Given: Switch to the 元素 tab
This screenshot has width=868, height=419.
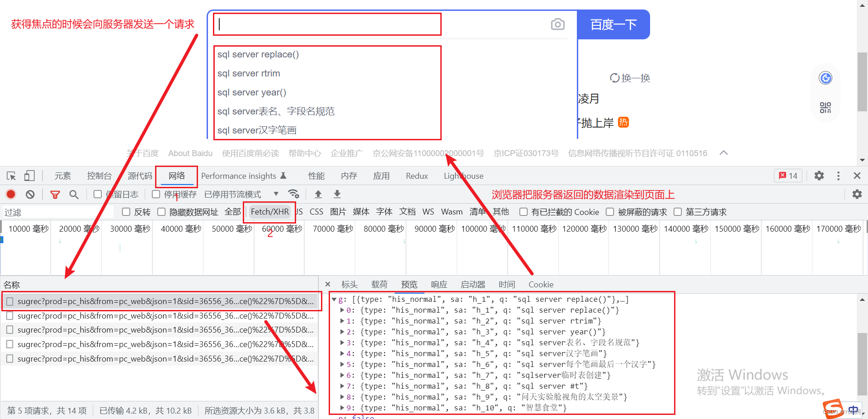Looking at the screenshot, I should click(63, 176).
